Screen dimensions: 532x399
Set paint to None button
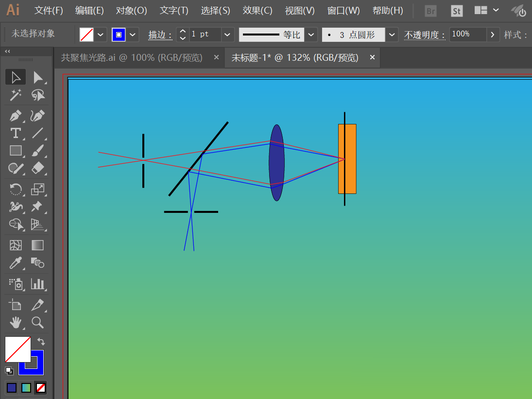(x=41, y=387)
